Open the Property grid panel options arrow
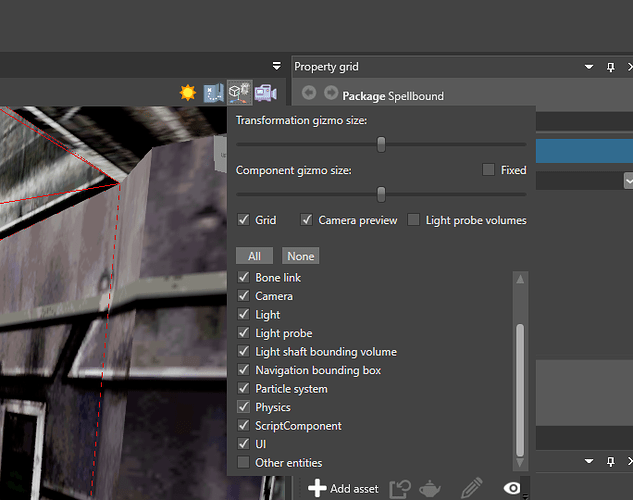The height and width of the screenshot is (500, 633). 589,67
